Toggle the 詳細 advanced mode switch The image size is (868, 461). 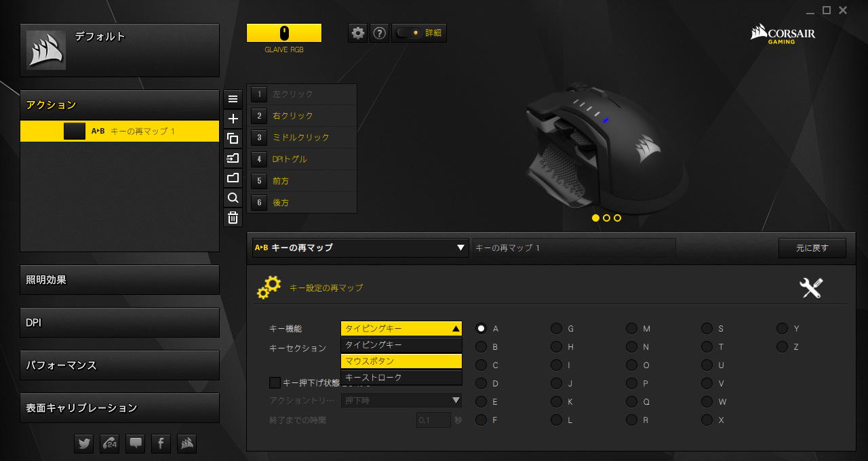[408, 33]
